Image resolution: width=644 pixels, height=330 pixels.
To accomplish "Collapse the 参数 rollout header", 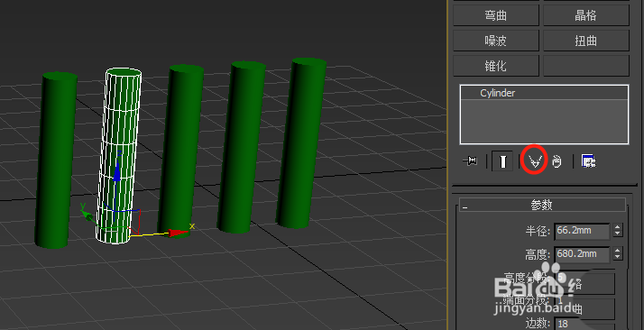I will click(x=542, y=205).
